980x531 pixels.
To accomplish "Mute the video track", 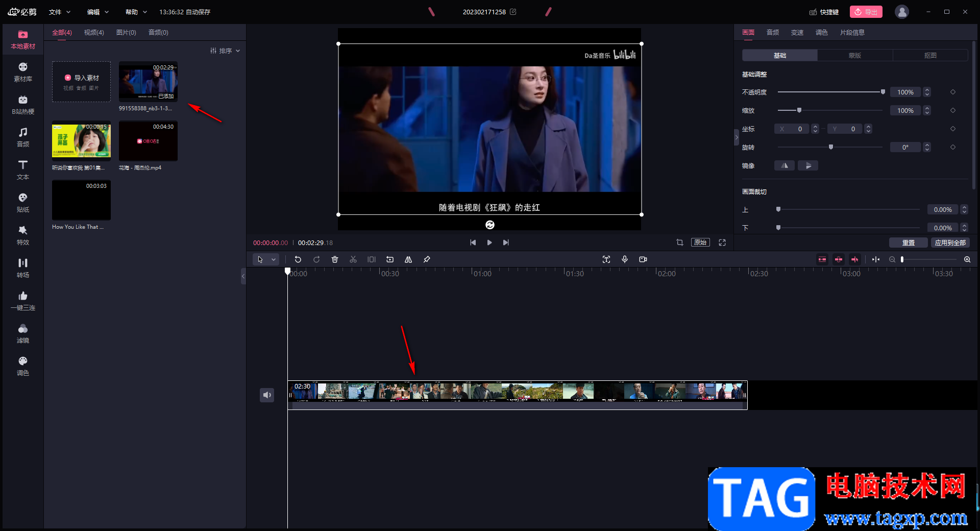I will (x=267, y=395).
